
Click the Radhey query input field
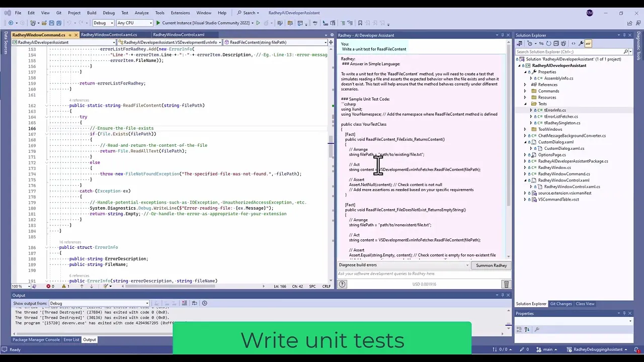pos(424,274)
